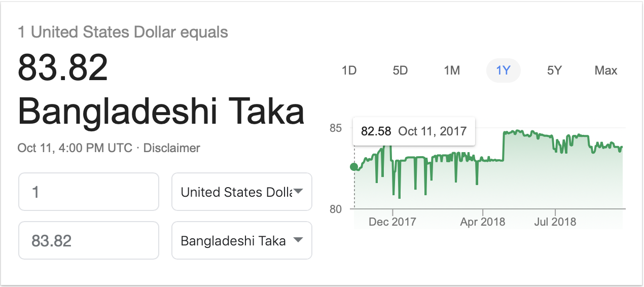Open the Bangladeshi Taka currency dropdown
Image resolution: width=644 pixels, height=287 pixels.
(x=242, y=240)
